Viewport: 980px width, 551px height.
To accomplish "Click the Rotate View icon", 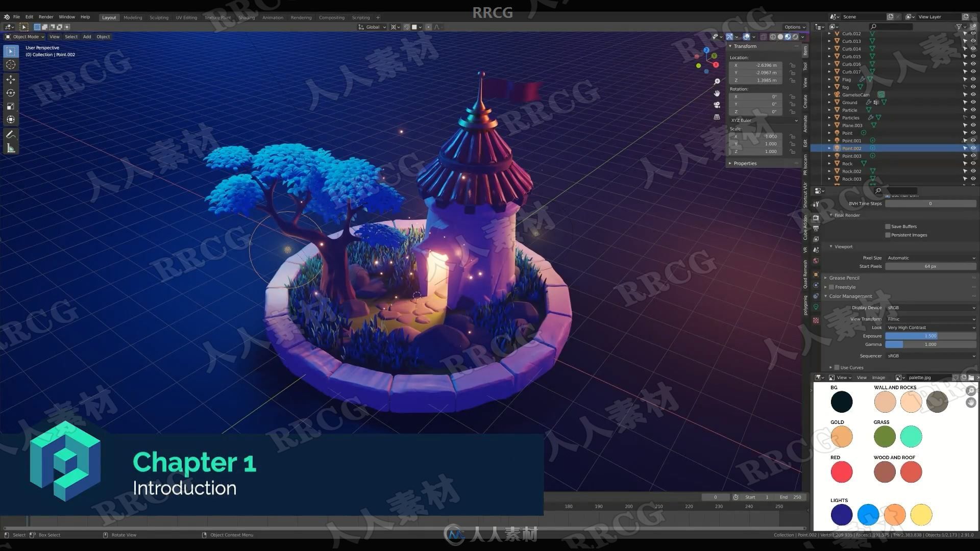I will coord(104,535).
